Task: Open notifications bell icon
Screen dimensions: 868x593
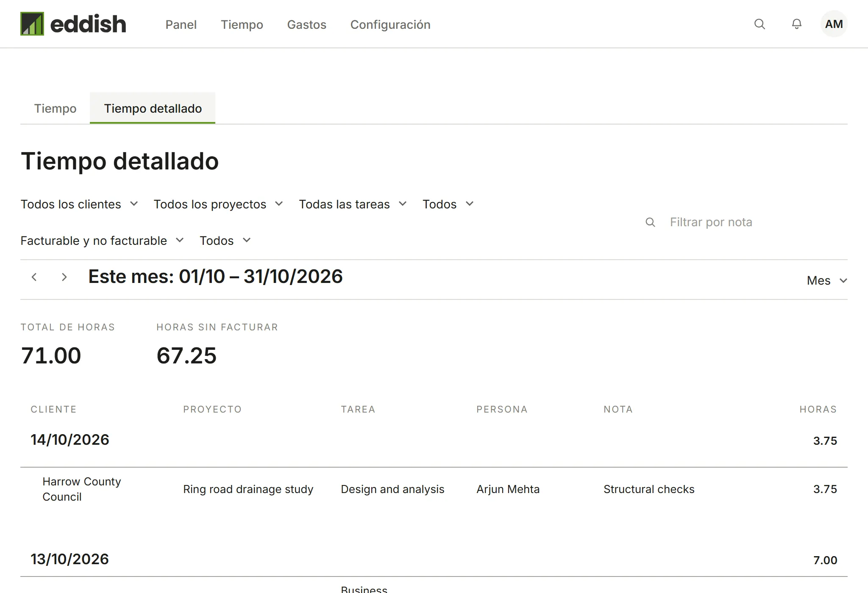Action: [797, 24]
